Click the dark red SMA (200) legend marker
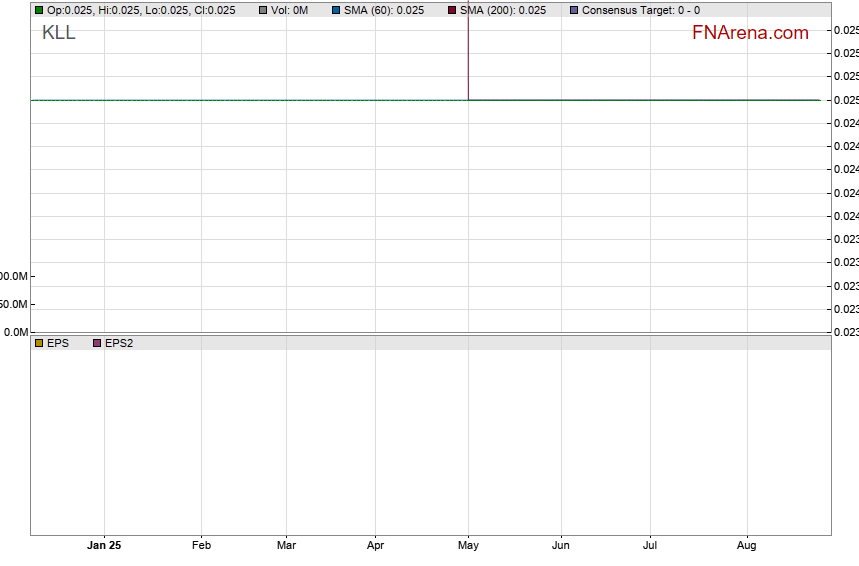The width and height of the screenshot is (859, 566). [x=452, y=10]
